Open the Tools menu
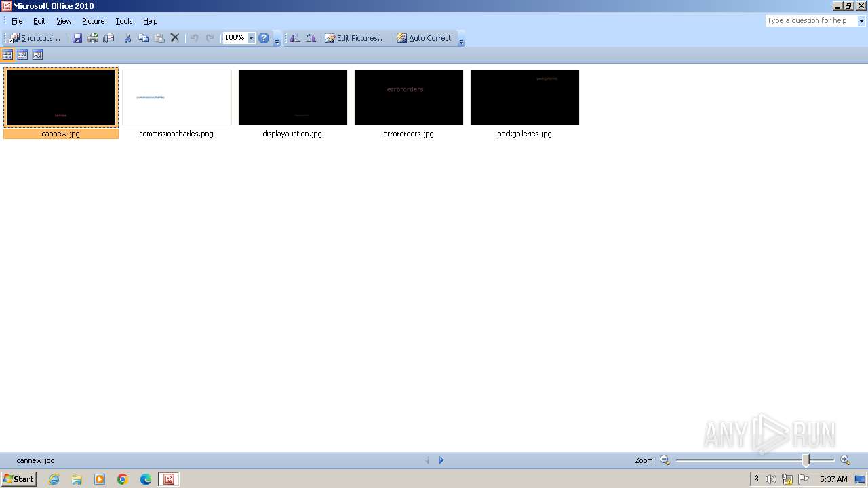Viewport: 868px width, 488px height. pos(124,21)
